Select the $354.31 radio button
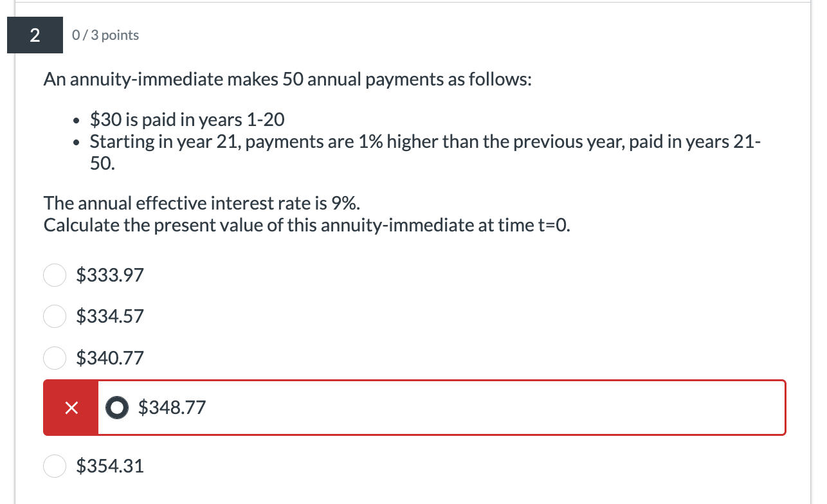This screenshot has height=504, width=827. pos(55,466)
